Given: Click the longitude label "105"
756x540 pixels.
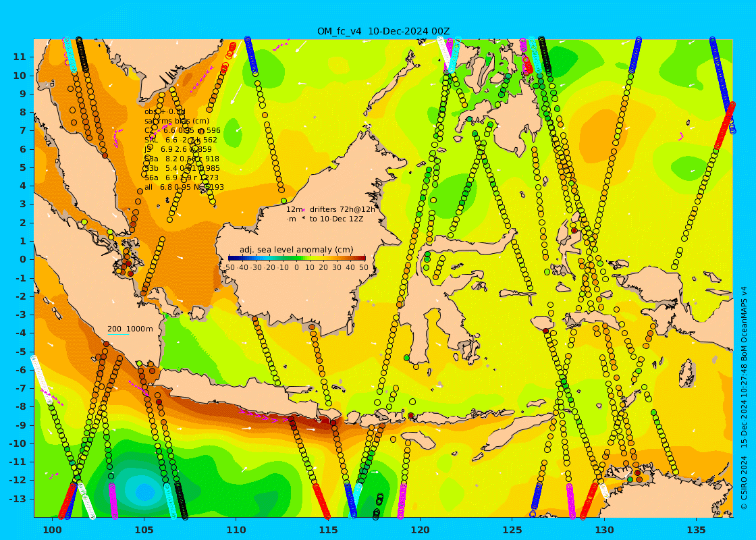Looking at the screenshot, I should pos(144,529).
